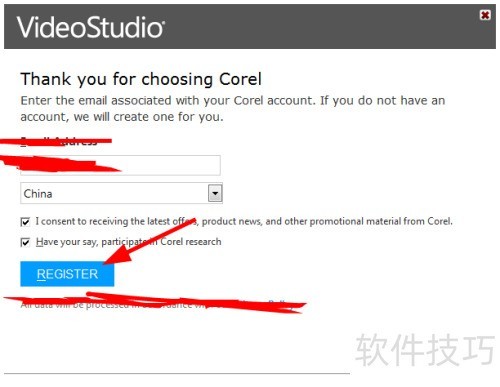Screen dimensions: 500x387
Task: Click the horizontal divider line at bottom
Action: [x=177, y=374]
